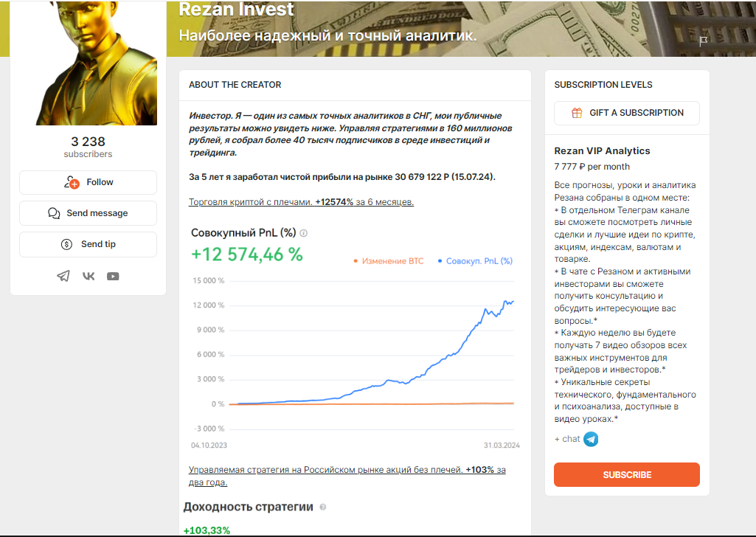Click the 7 777 ₽ per month price
Screen dimensions: 756x537
592,167
